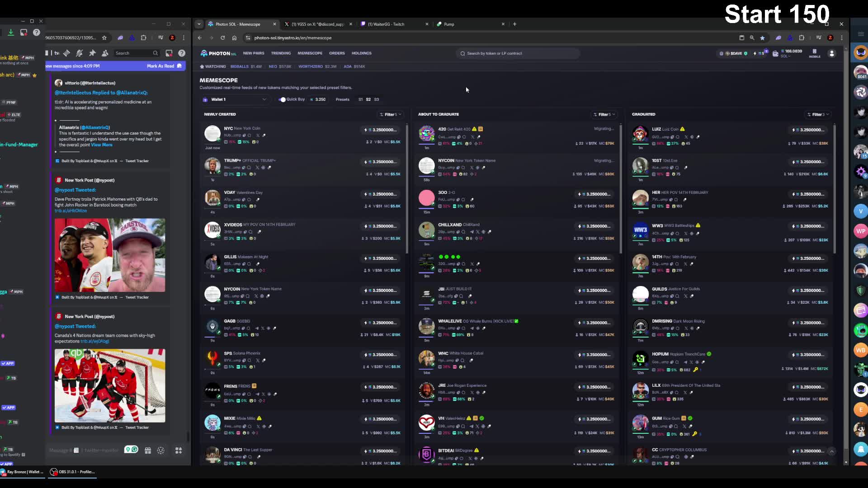This screenshot has width=868, height=488.
Task: Open Discord help question mark icon
Action: pos(182,53)
